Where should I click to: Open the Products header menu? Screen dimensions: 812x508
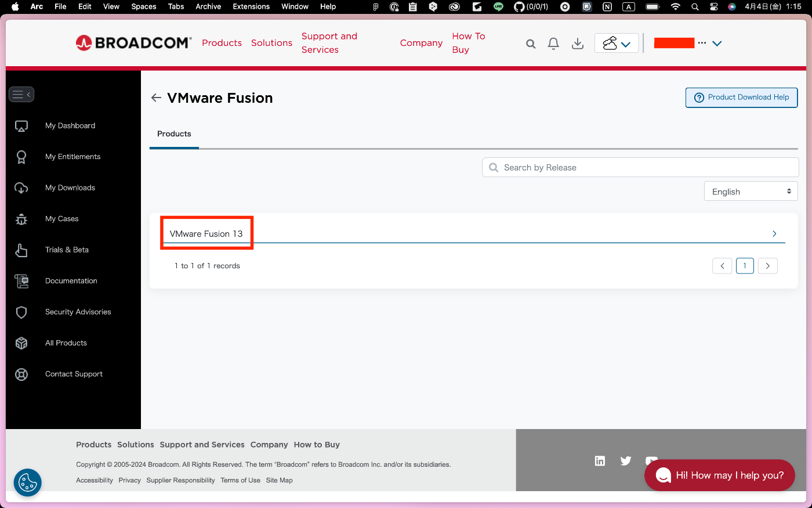[x=222, y=43]
